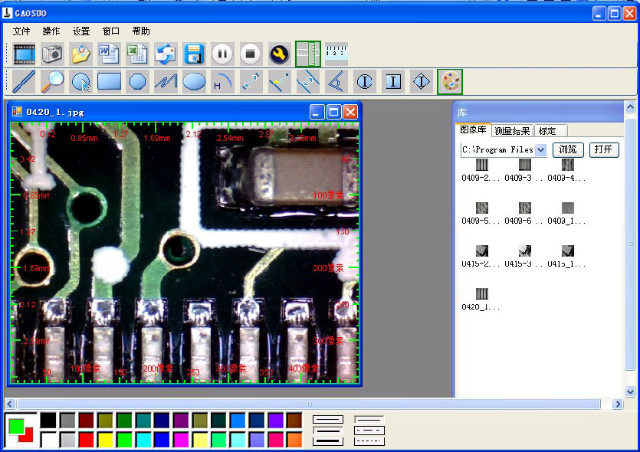The height and width of the screenshot is (452, 640).
Task: Switch to the 测量结果 tab
Action: tap(512, 131)
